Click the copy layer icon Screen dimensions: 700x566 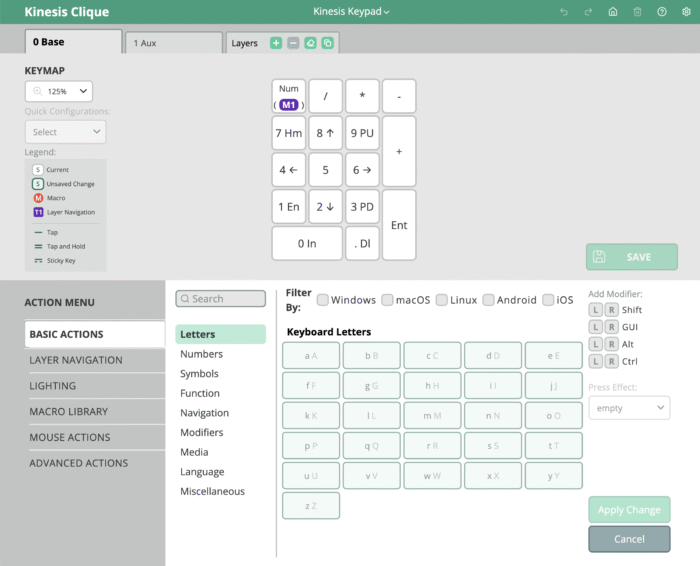tap(328, 43)
